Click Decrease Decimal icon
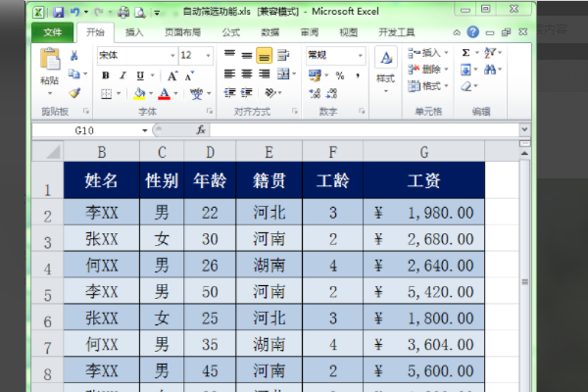 click(x=331, y=93)
